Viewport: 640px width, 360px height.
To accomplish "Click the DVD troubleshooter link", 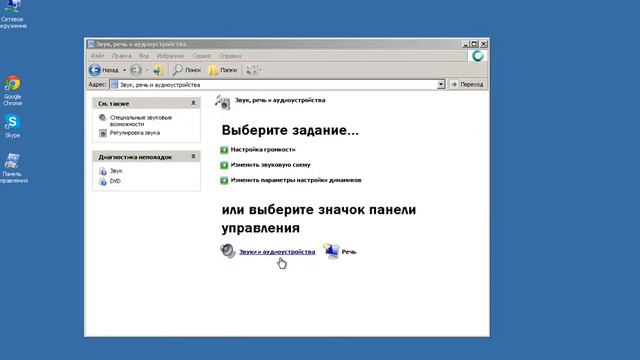I will (x=115, y=181).
